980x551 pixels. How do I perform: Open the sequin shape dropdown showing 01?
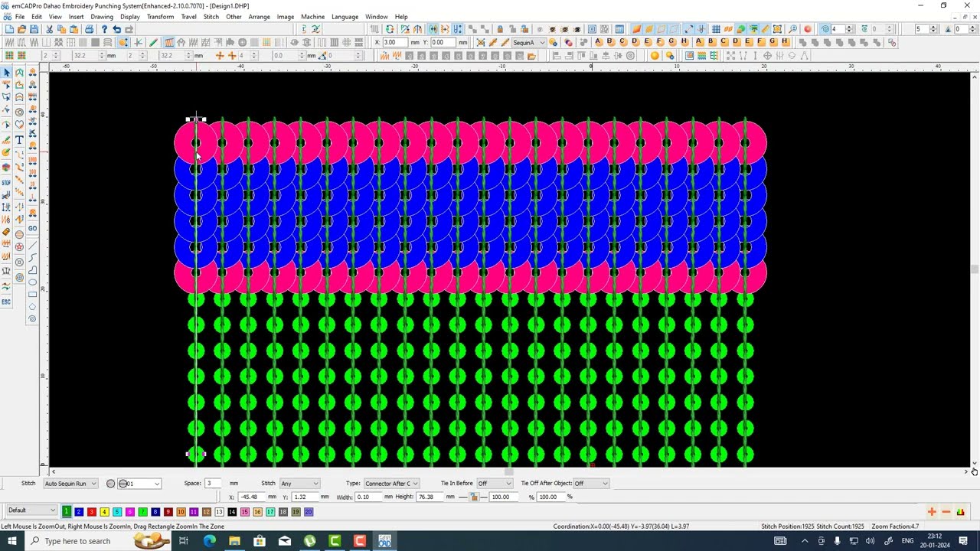tap(139, 484)
